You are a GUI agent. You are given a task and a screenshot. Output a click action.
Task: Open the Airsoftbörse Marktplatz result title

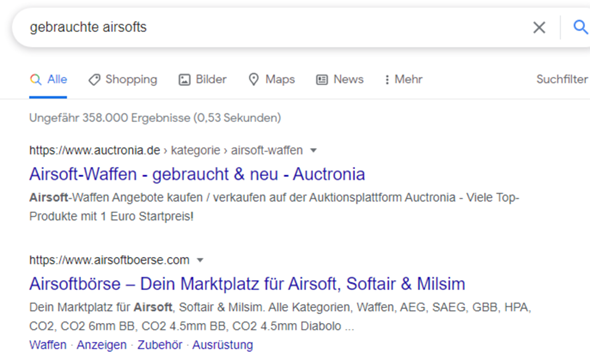click(247, 284)
